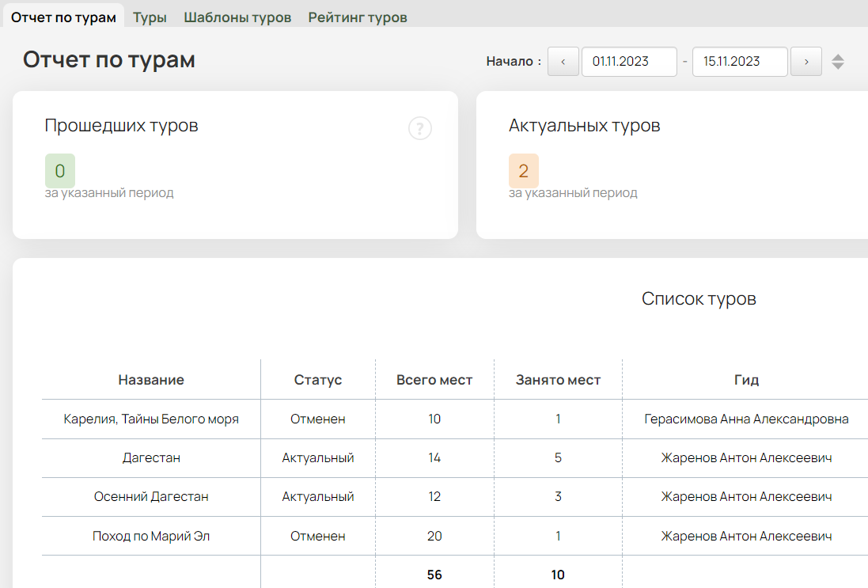This screenshot has height=588, width=868.
Task: Click the help question mark icon
Action: pos(420,128)
